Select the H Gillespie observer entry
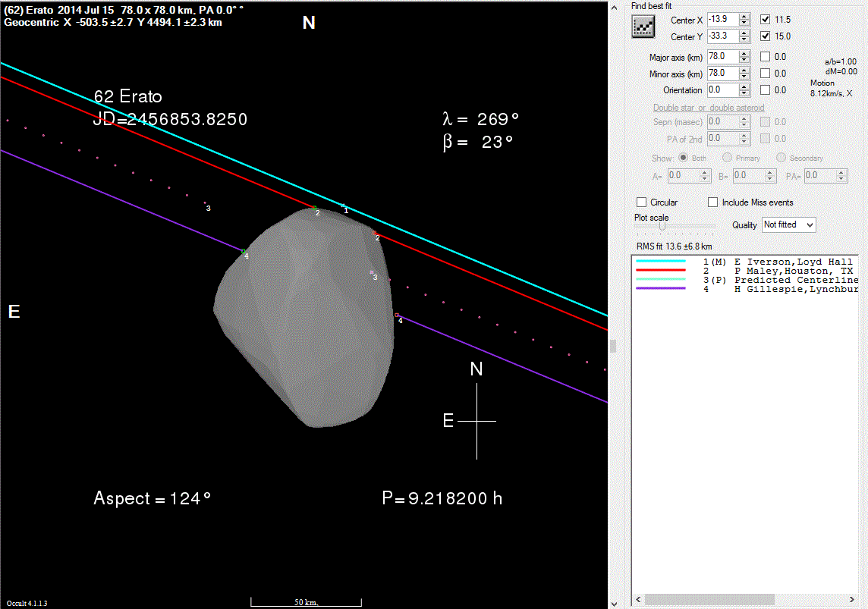Viewport: 868px width, 609px height. pos(793,289)
